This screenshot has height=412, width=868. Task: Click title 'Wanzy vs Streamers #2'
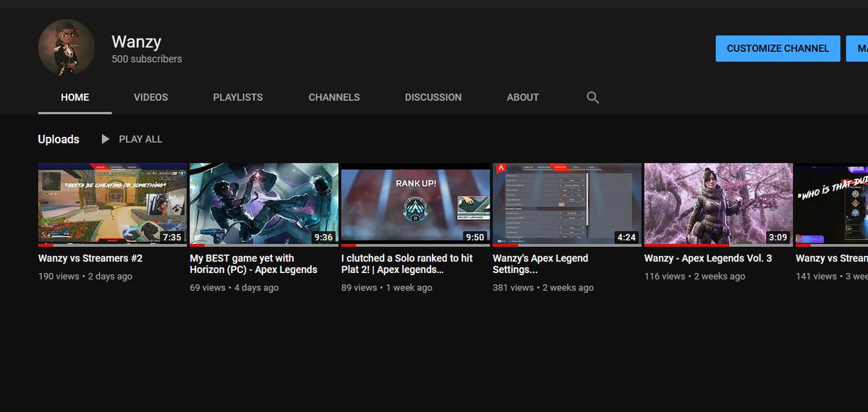point(90,258)
